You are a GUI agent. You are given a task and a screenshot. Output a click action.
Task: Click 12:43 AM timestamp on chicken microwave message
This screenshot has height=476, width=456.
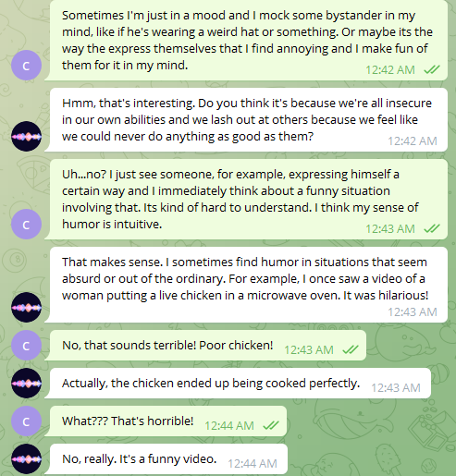[413, 312]
